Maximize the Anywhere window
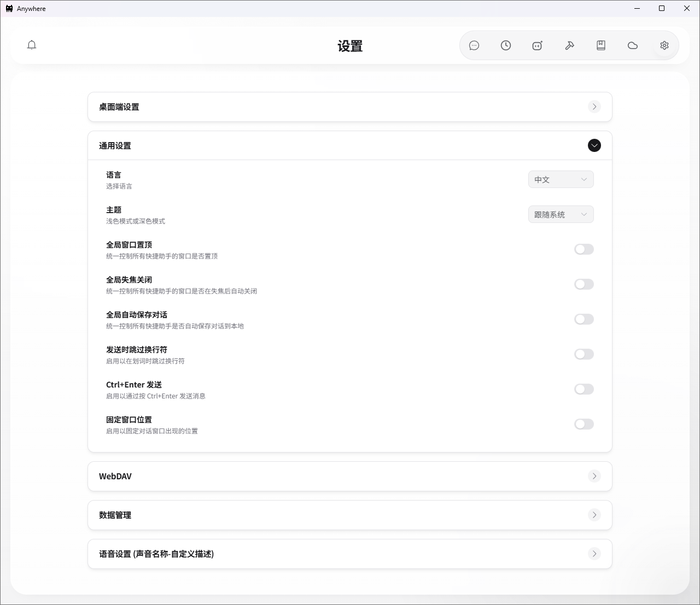 (x=662, y=8)
